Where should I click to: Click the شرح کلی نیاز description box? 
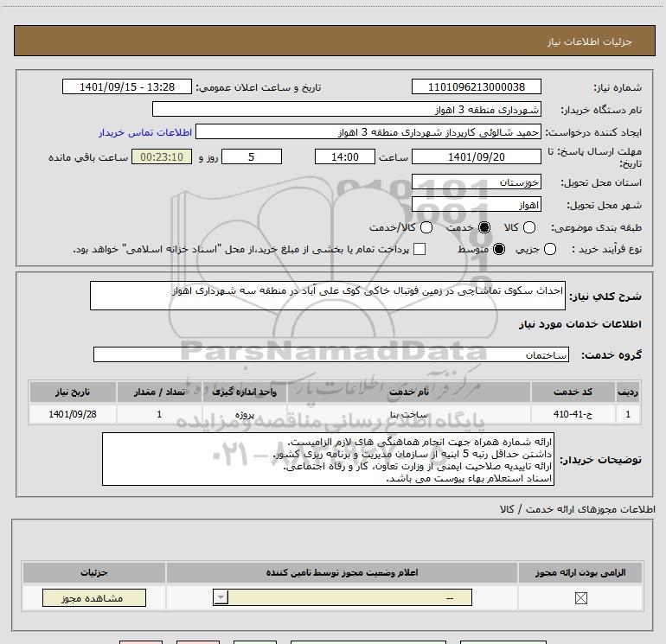tap(328, 296)
